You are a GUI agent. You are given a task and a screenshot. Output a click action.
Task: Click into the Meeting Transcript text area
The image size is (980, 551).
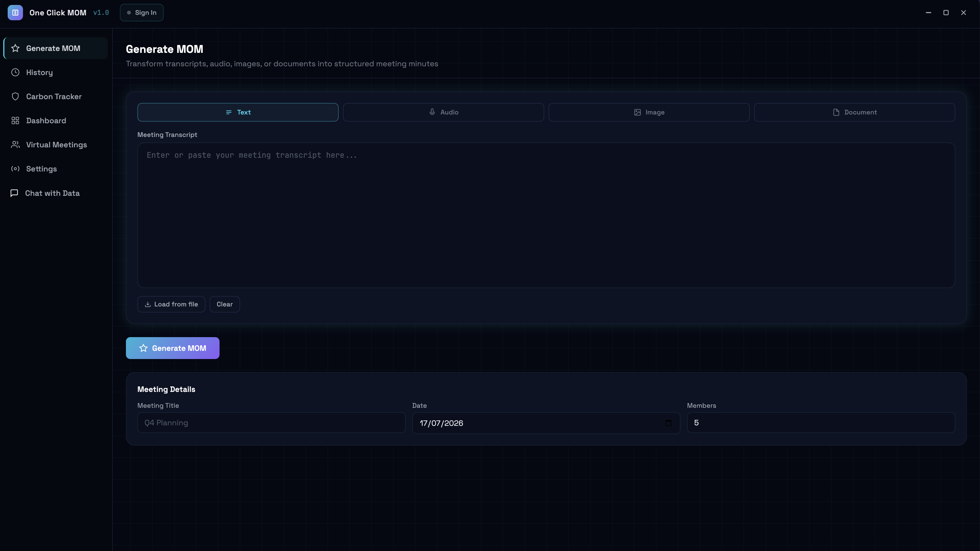(546, 215)
